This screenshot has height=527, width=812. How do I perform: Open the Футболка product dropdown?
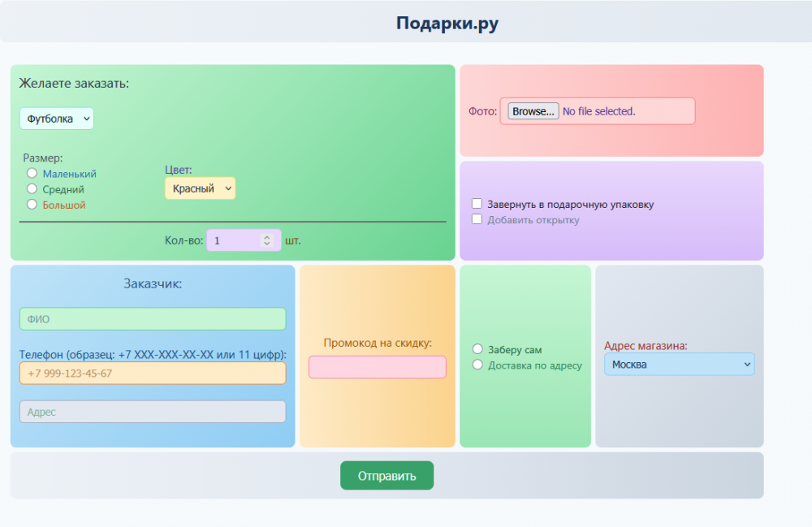coord(57,119)
